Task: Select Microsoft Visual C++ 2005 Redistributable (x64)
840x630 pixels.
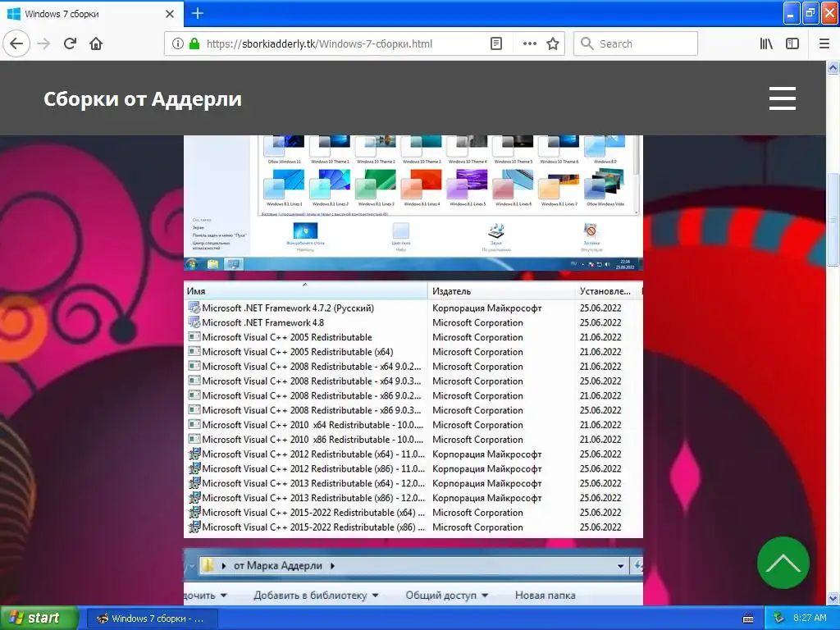Action: 413,352
